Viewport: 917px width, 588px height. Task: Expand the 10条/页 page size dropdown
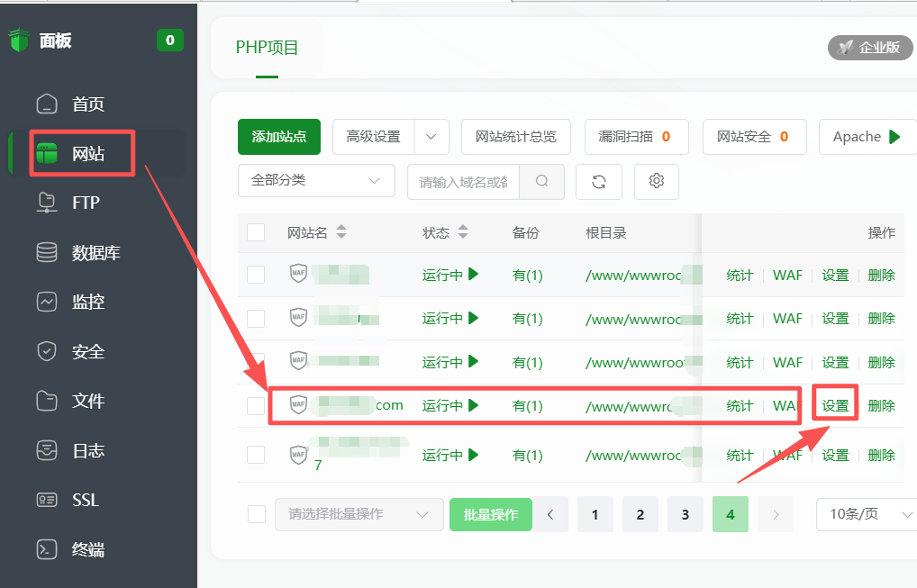865,514
